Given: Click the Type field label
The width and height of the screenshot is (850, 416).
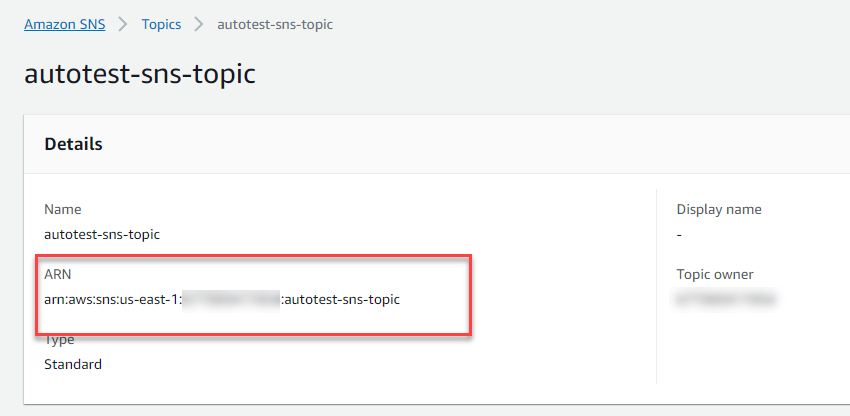Looking at the screenshot, I should 60,340.
